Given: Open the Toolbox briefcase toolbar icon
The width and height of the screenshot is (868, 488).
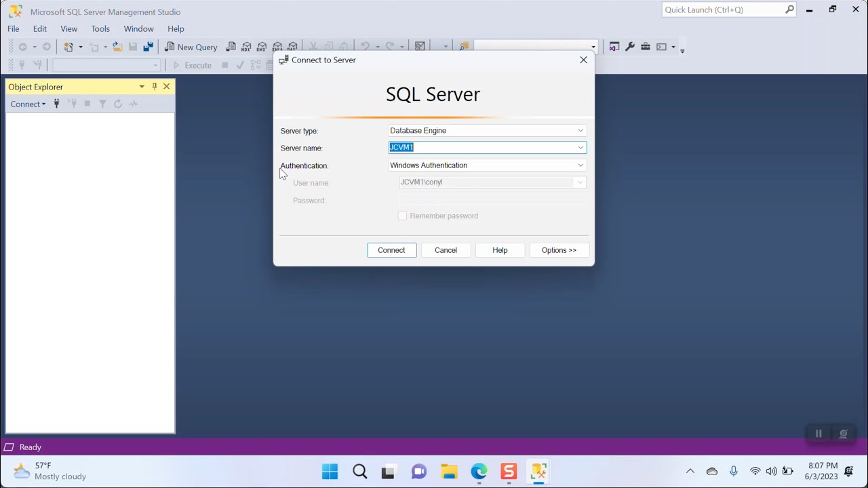Looking at the screenshot, I should pyautogui.click(x=646, y=47).
